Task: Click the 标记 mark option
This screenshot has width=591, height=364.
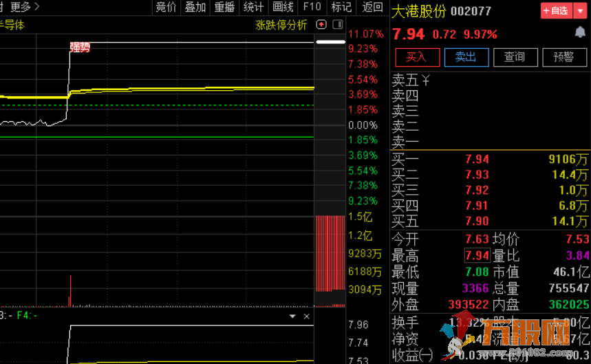Action: coord(341,7)
